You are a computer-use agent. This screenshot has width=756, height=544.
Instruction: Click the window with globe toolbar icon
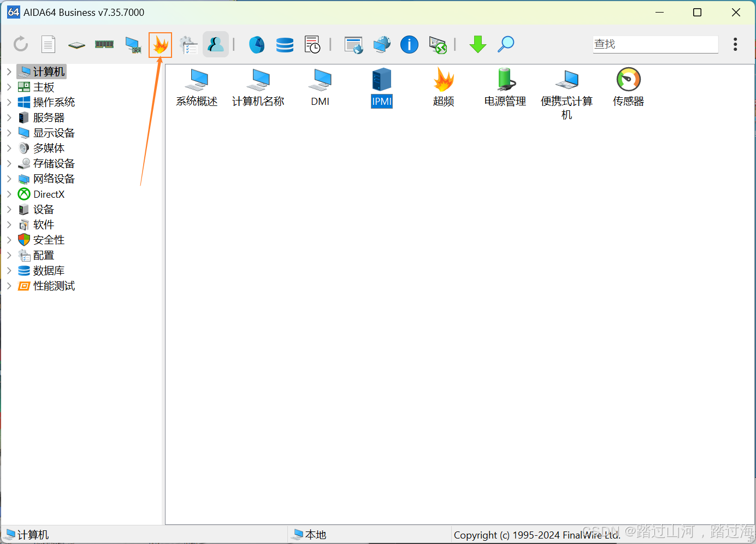[354, 45]
